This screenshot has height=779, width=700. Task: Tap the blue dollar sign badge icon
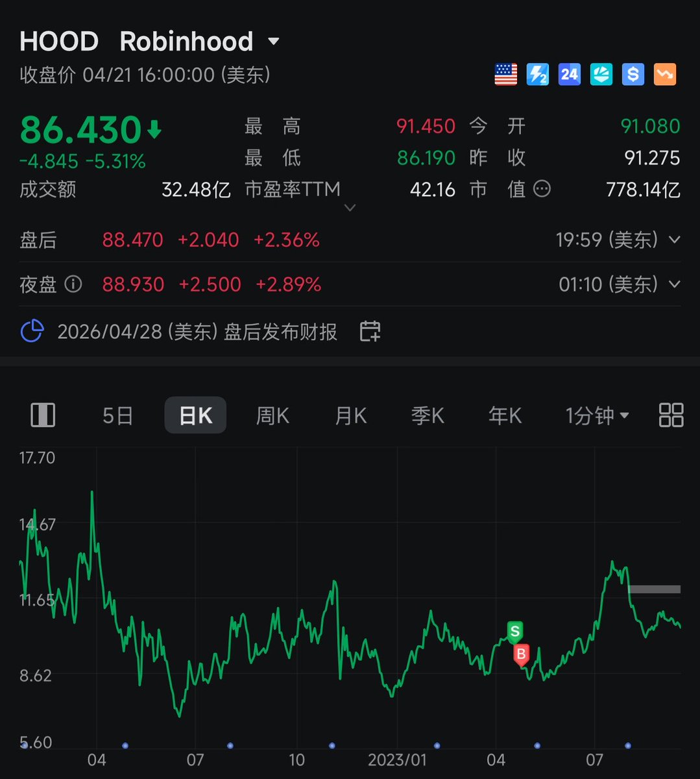tap(633, 75)
